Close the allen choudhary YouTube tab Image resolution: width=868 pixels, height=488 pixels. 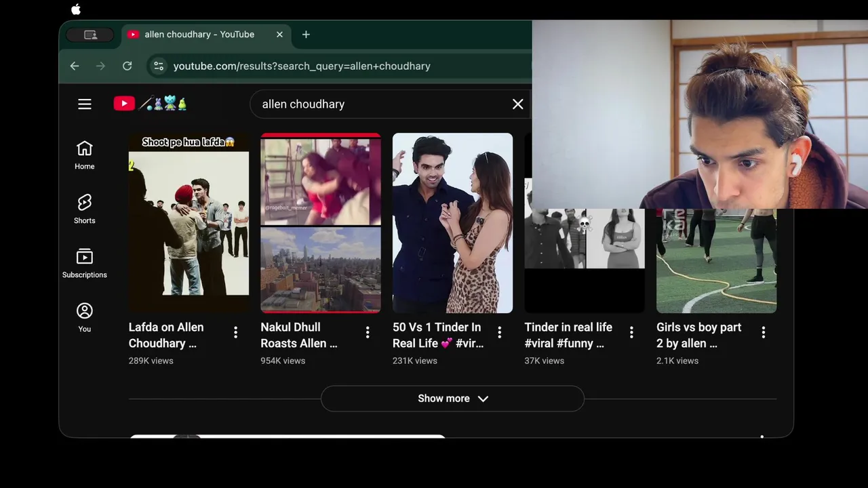point(279,35)
